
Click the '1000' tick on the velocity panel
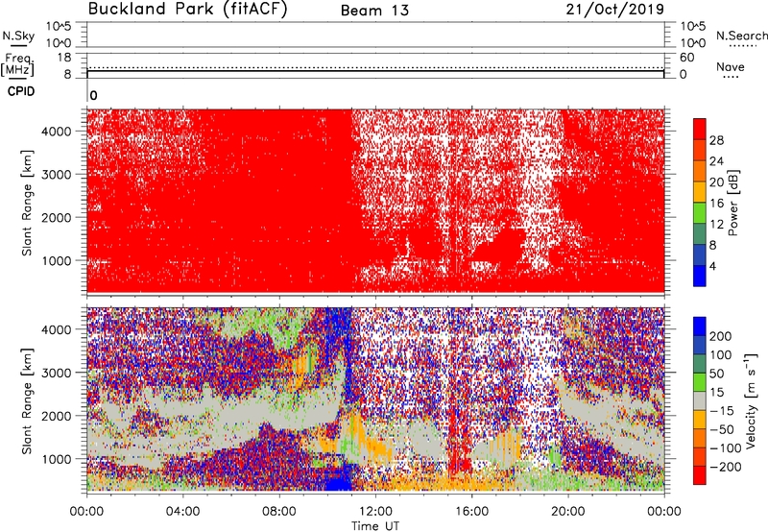[57, 459]
